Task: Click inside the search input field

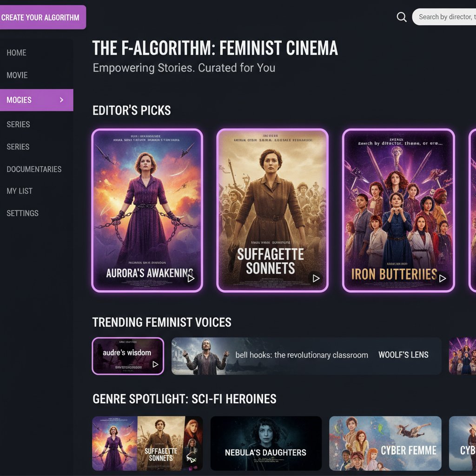Action: [x=446, y=17]
